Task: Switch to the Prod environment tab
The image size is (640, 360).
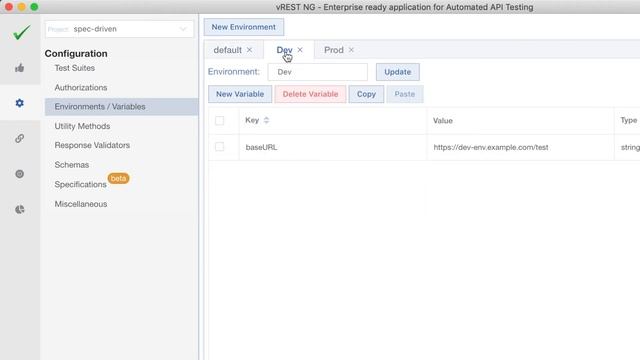Action: (333, 50)
